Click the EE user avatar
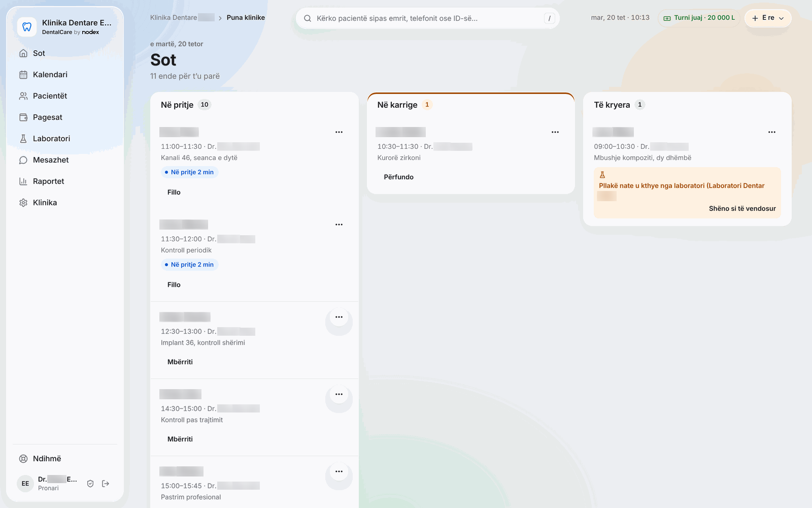 point(25,484)
